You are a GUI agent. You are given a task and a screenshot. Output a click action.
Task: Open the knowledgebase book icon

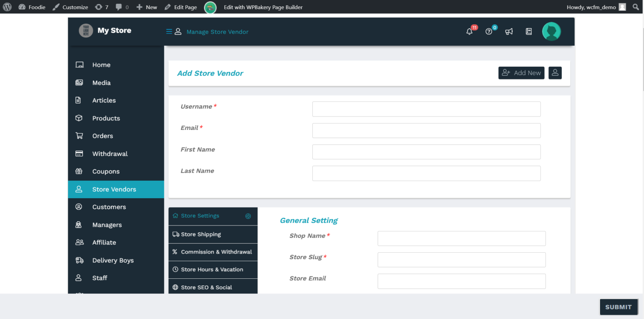(x=529, y=31)
